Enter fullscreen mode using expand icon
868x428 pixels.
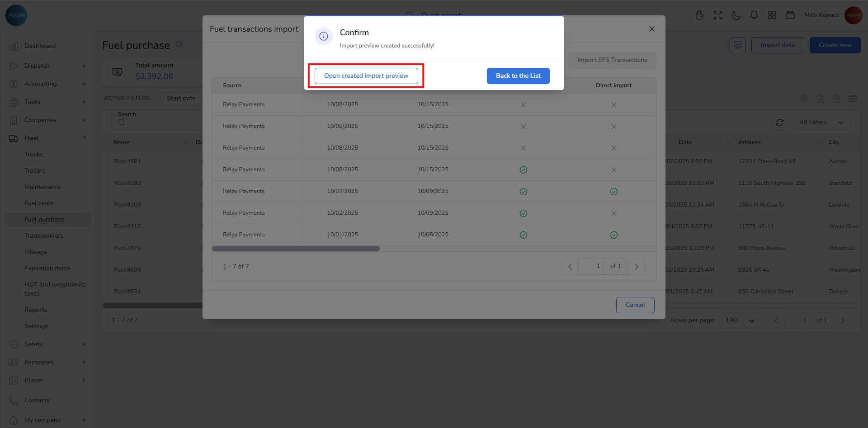pyautogui.click(x=717, y=15)
